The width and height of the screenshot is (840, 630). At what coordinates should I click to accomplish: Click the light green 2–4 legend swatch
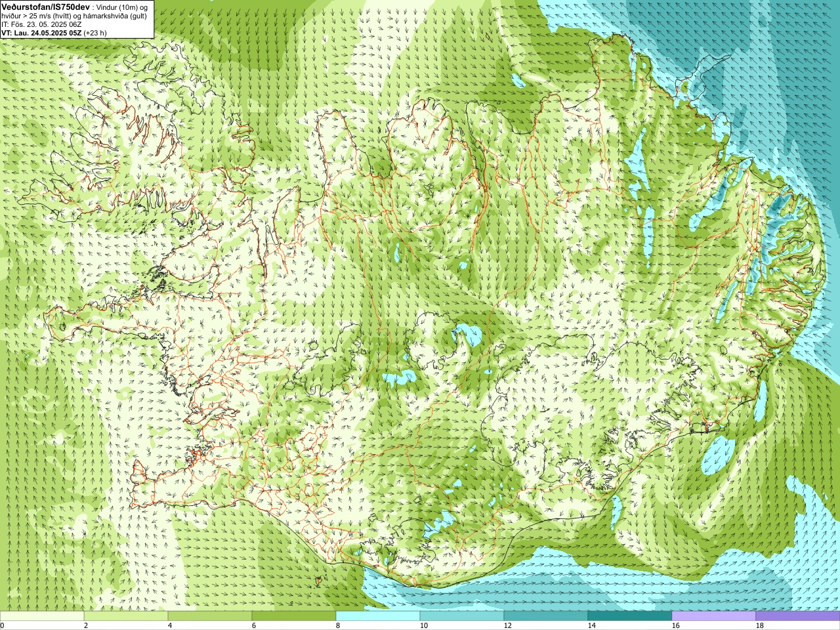[126, 616]
